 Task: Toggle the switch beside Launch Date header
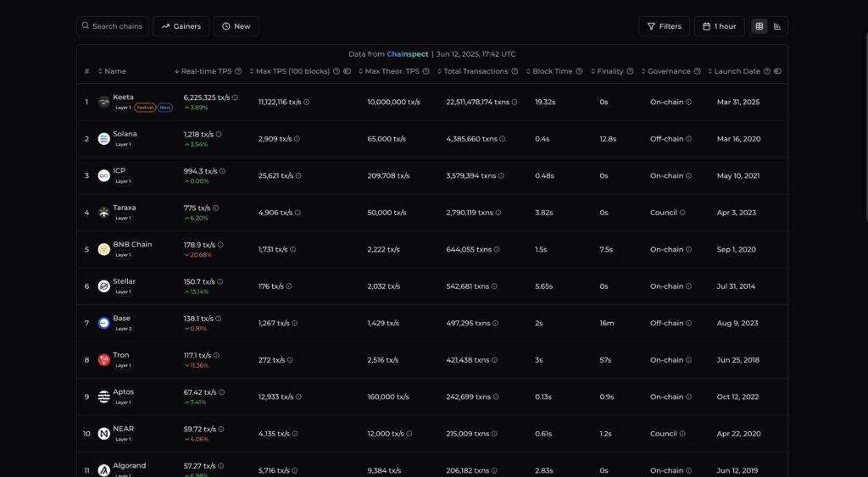[777, 71]
